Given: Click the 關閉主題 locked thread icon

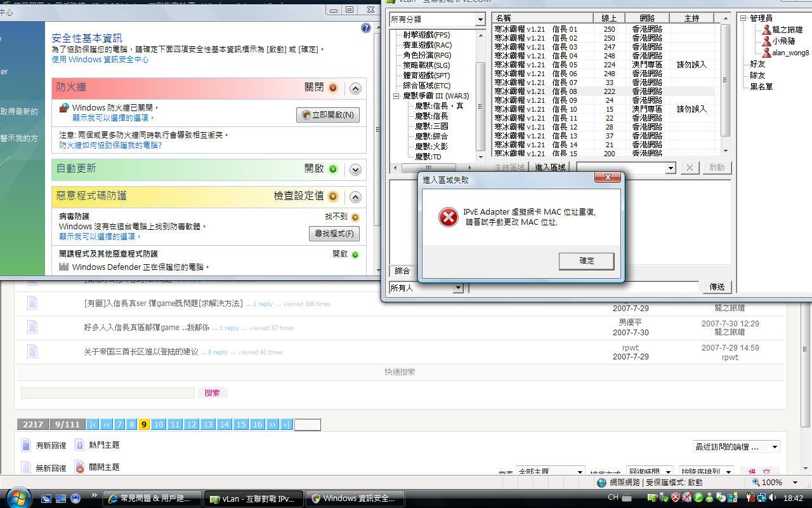Looking at the screenshot, I should pyautogui.click(x=79, y=467).
